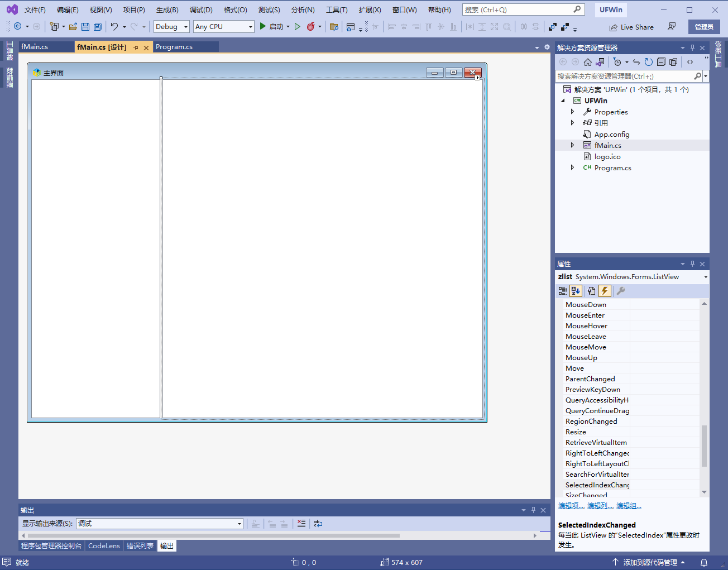Open the property pages wrench-document icon

click(620, 291)
